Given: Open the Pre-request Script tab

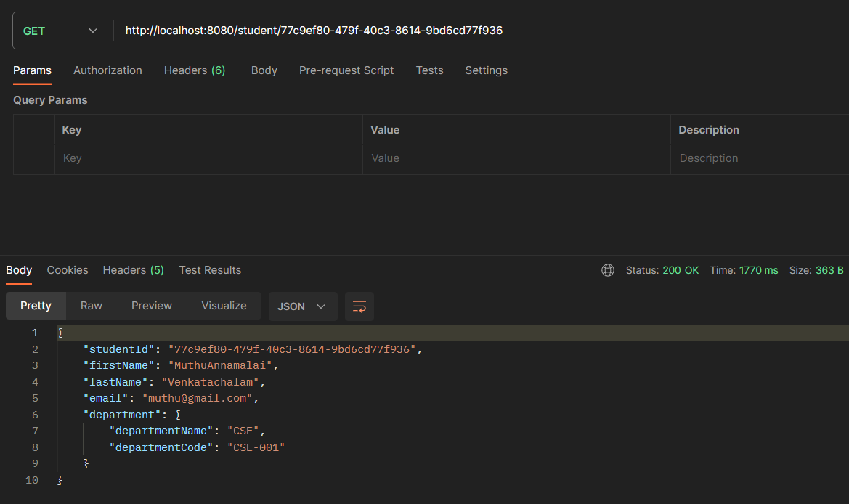Looking at the screenshot, I should click(x=346, y=70).
